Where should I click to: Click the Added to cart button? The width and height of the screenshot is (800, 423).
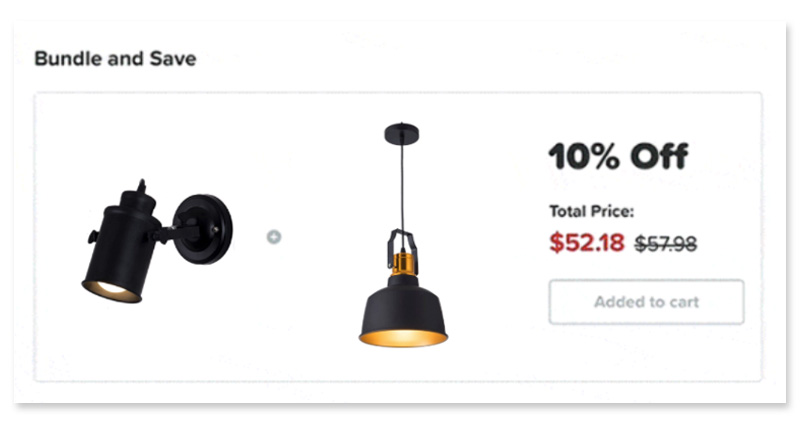(x=646, y=302)
